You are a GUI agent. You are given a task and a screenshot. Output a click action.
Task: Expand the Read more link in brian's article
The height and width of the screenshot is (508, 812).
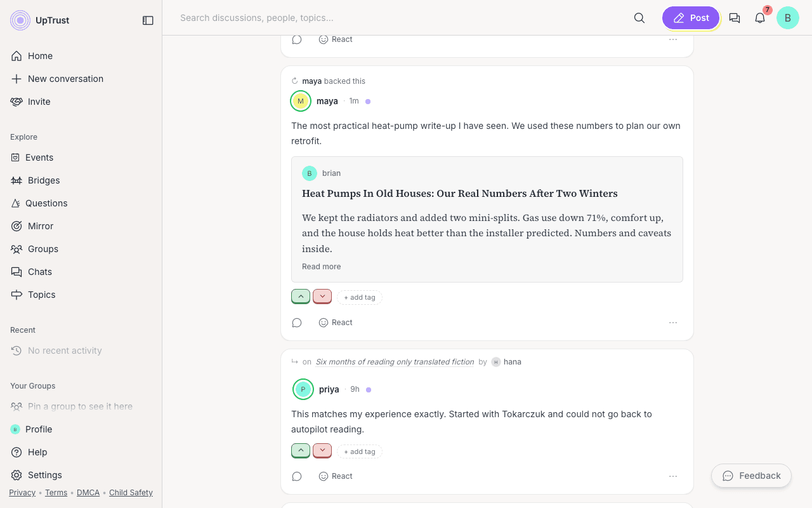321,267
